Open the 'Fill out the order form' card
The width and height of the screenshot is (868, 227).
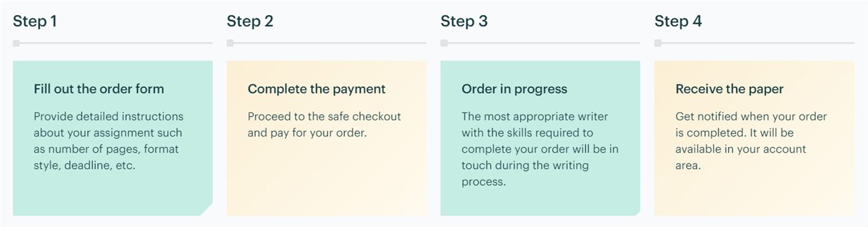tap(113, 138)
